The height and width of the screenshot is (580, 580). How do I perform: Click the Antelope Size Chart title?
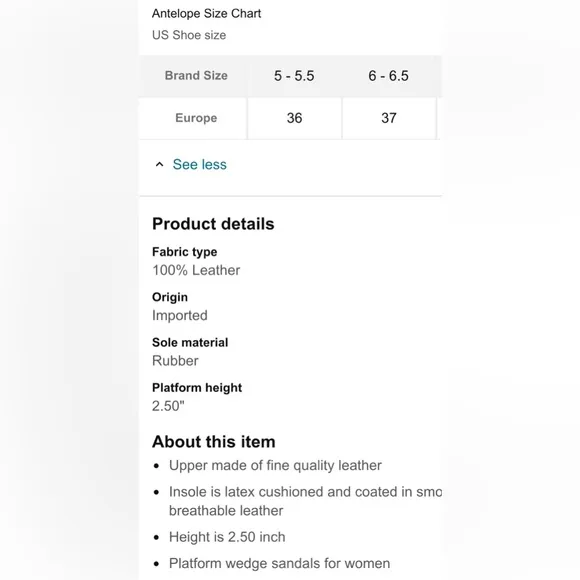[206, 14]
